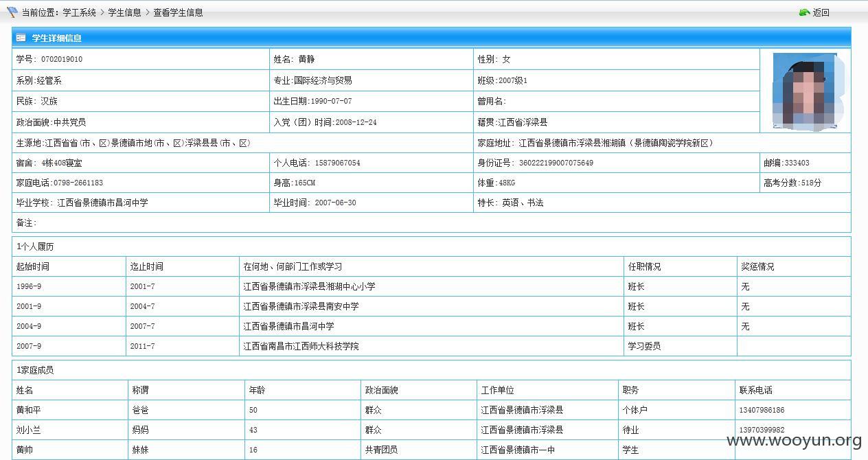Select the 宿舍: 4栋408寝室 cell

[141, 163]
